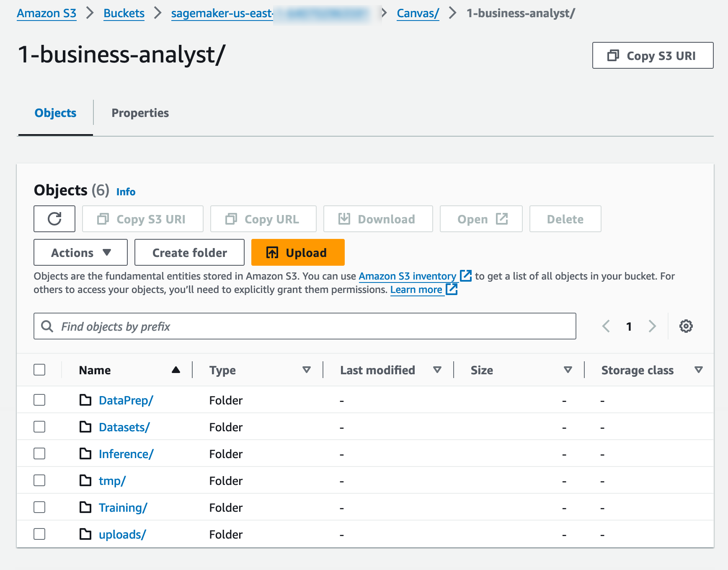Viewport: 728px width, 570px height.
Task: Click the next page arrow in pagination
Action: click(652, 326)
